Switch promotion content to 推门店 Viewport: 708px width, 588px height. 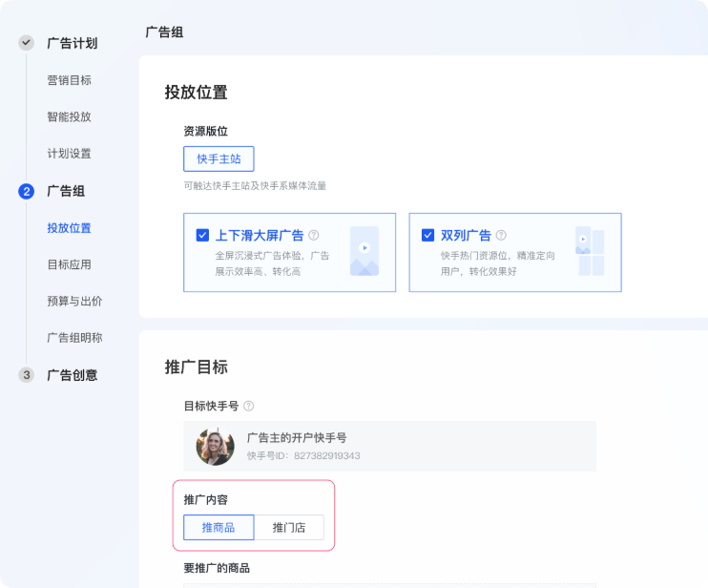pyautogui.click(x=289, y=528)
